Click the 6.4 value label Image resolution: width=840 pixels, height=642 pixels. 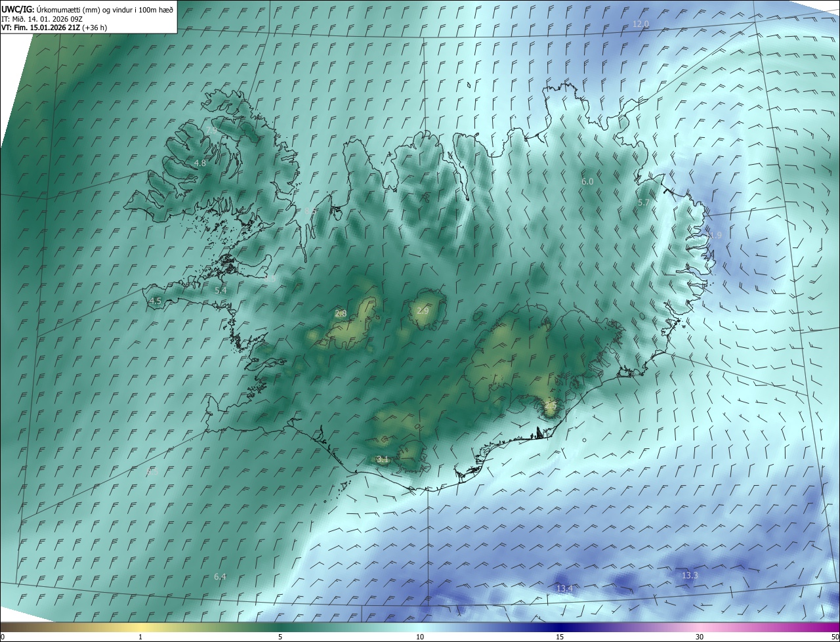(x=220, y=576)
